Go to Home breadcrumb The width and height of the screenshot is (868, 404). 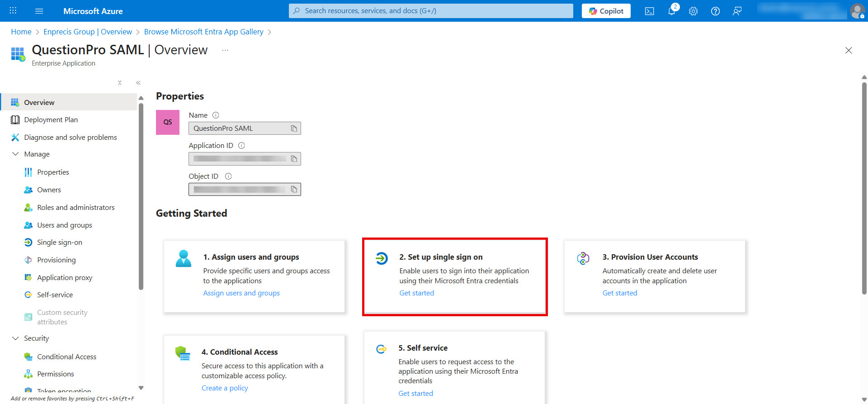point(21,32)
